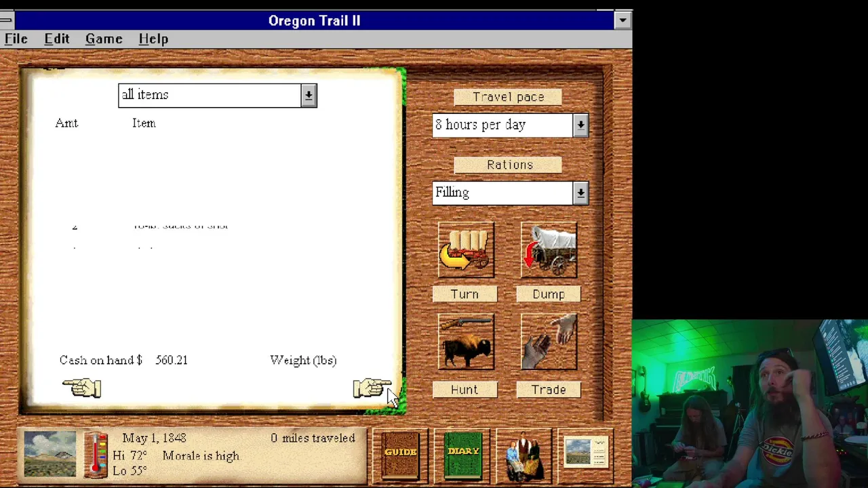Click the Amt column header
868x488 pixels.
point(66,123)
